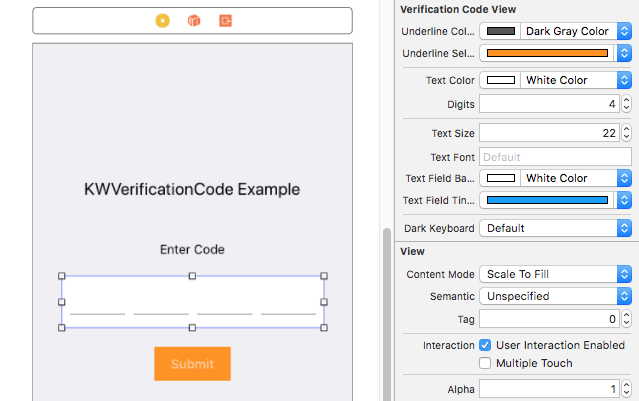Select the First Responder cube icon

[x=194, y=20]
